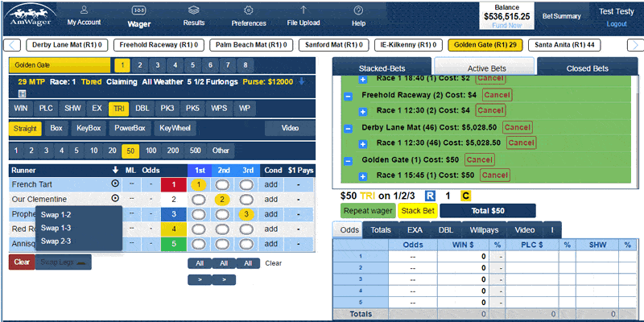Click the blue R icon by wager summary
Image resolution: width=644 pixels, height=322 pixels.
(x=430, y=196)
